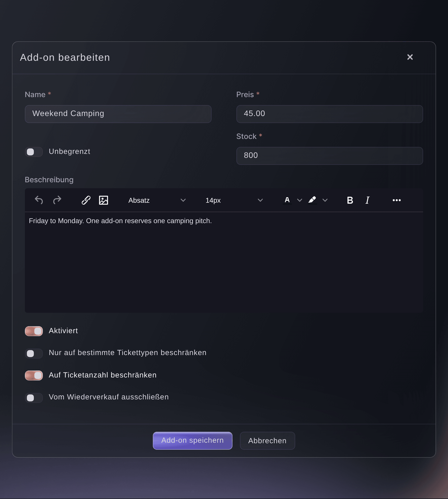Open more editor options (three dots)
Screen dimensions: 448x499
tap(397, 200)
